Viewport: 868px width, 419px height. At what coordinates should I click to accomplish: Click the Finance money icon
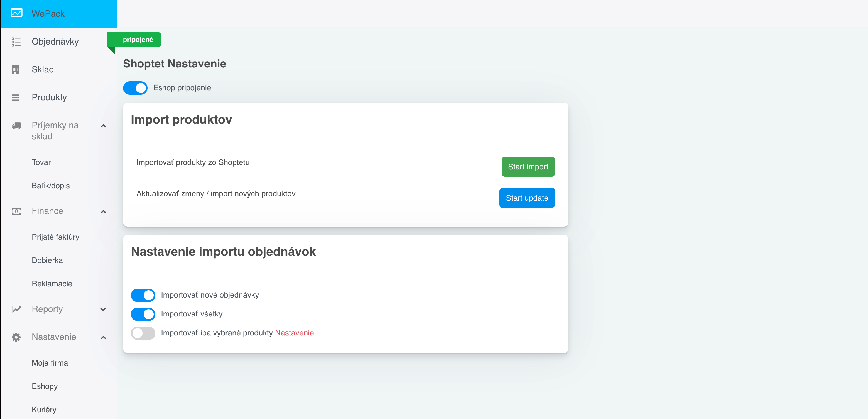[16, 211]
